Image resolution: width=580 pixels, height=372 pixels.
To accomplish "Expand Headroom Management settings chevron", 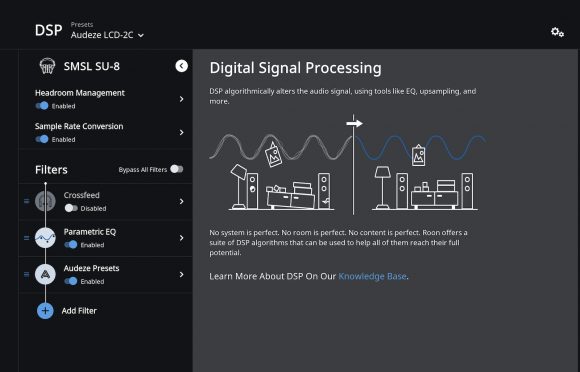I will pos(181,99).
